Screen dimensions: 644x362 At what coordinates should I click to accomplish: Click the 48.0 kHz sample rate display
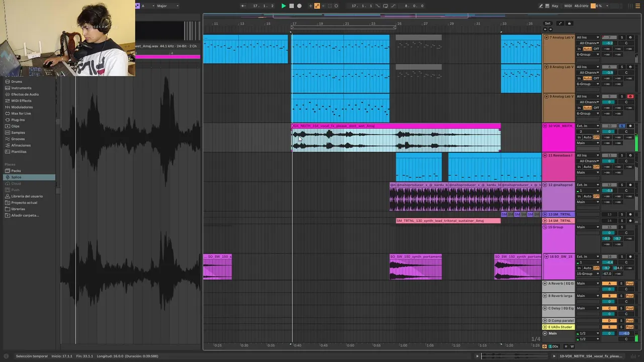click(x=582, y=6)
